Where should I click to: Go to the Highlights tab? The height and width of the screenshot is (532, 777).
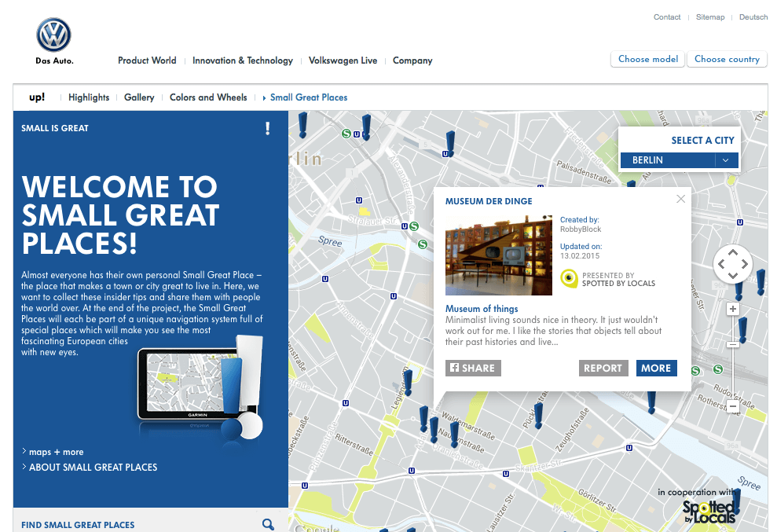tap(89, 97)
